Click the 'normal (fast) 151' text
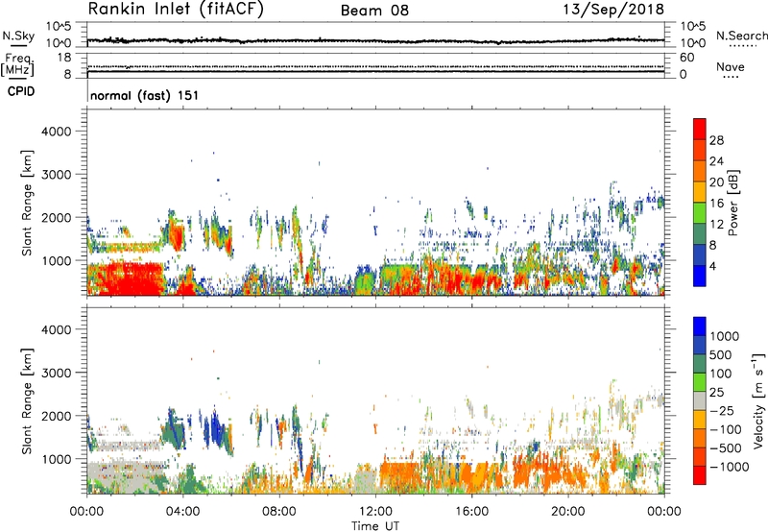This screenshot has width=768, height=532. (x=145, y=95)
